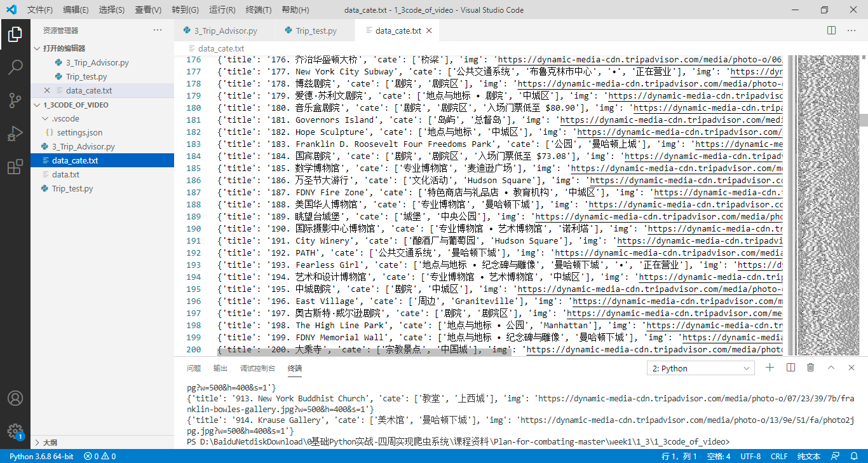This screenshot has height=463, width=868.
Task: Select the 终端 terminal panel tab
Action: 295,368
